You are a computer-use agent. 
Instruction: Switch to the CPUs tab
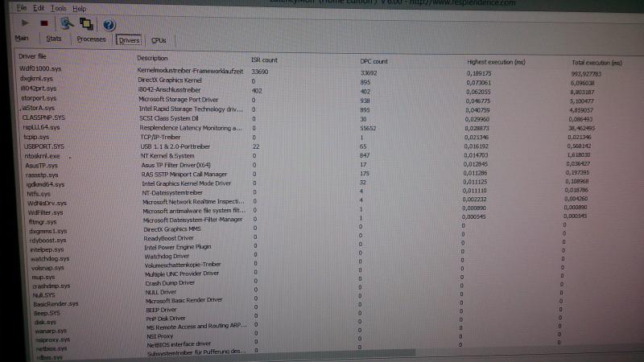[159, 40]
